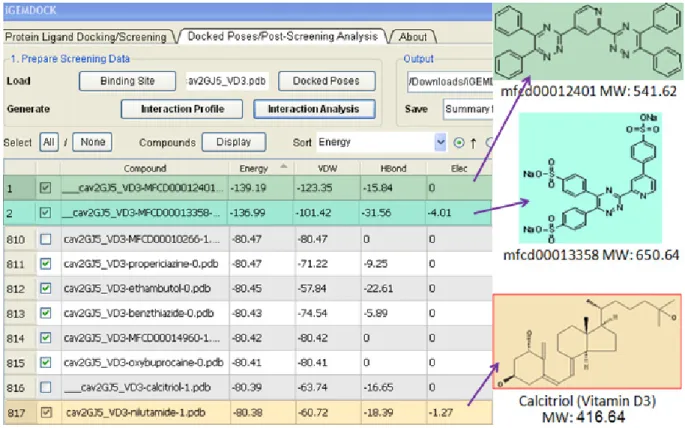Screen dimensions: 685x428
Task: Select All compounds button
Action: (x=49, y=142)
